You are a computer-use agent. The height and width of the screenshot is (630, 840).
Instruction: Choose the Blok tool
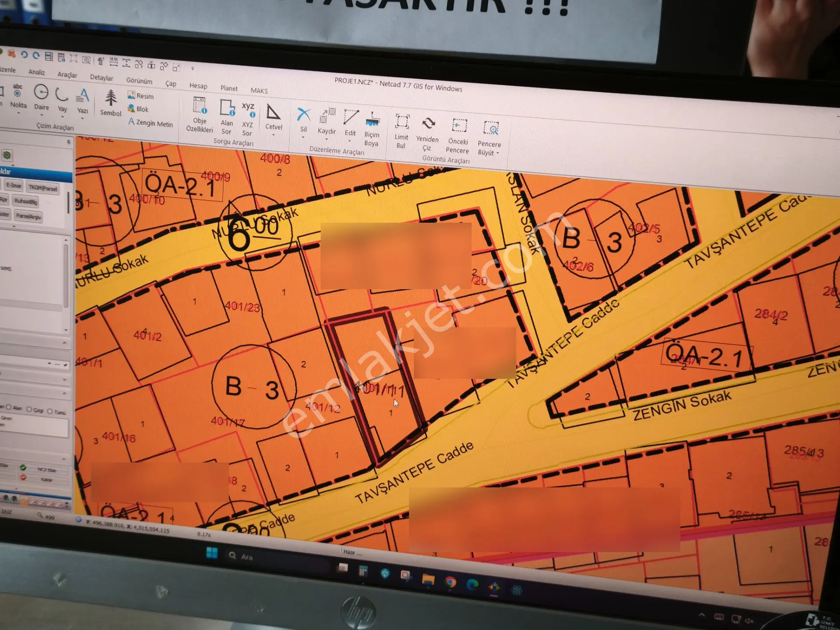pyautogui.click(x=138, y=108)
